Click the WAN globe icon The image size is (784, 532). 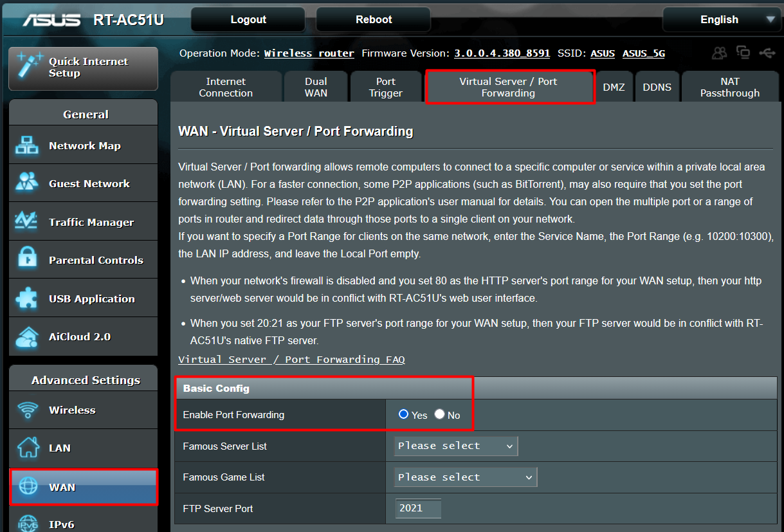pyautogui.click(x=28, y=487)
